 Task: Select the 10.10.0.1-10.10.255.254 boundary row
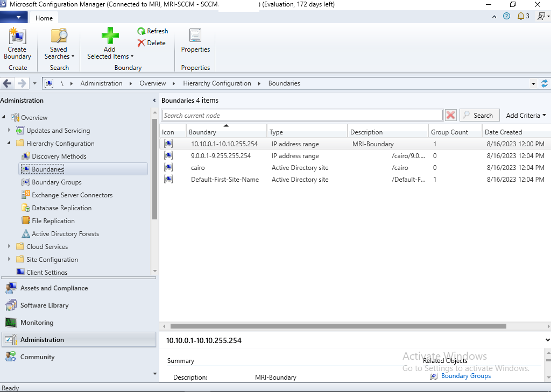coord(355,144)
